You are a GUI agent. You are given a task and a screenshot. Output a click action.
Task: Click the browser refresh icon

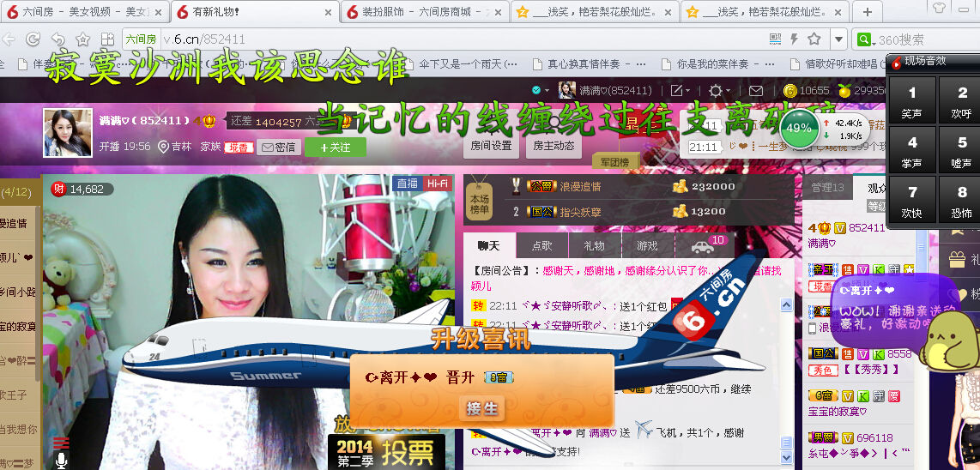click(x=33, y=39)
